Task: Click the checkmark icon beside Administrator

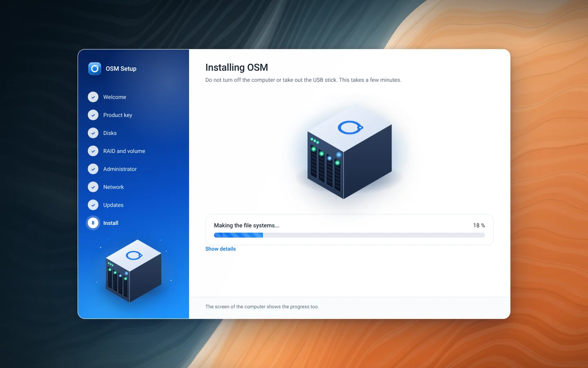Action: pyautogui.click(x=93, y=169)
